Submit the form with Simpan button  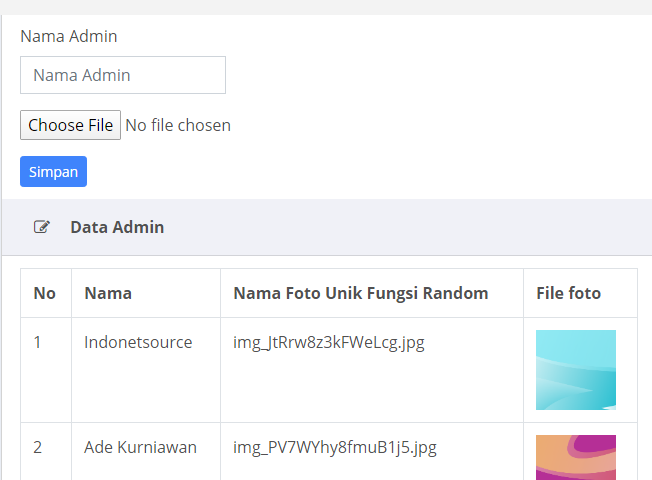(x=53, y=171)
